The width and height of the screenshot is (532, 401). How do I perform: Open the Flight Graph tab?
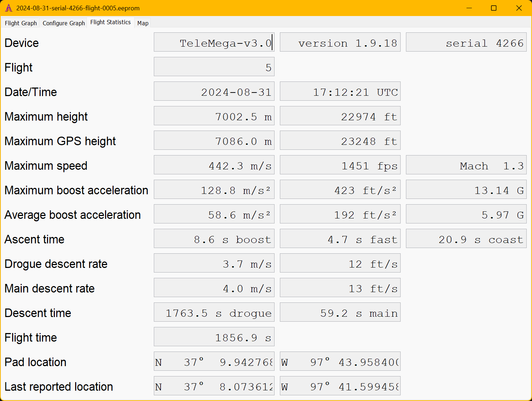tap(21, 23)
